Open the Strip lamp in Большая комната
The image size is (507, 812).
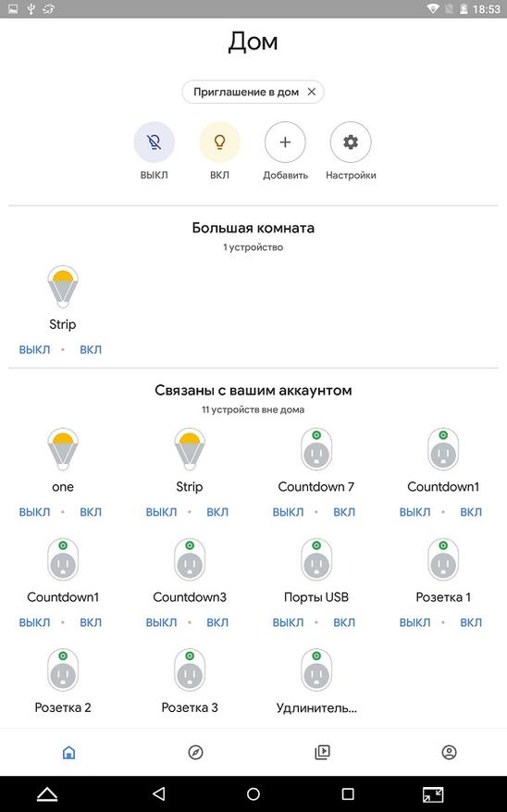pyautogui.click(x=63, y=287)
